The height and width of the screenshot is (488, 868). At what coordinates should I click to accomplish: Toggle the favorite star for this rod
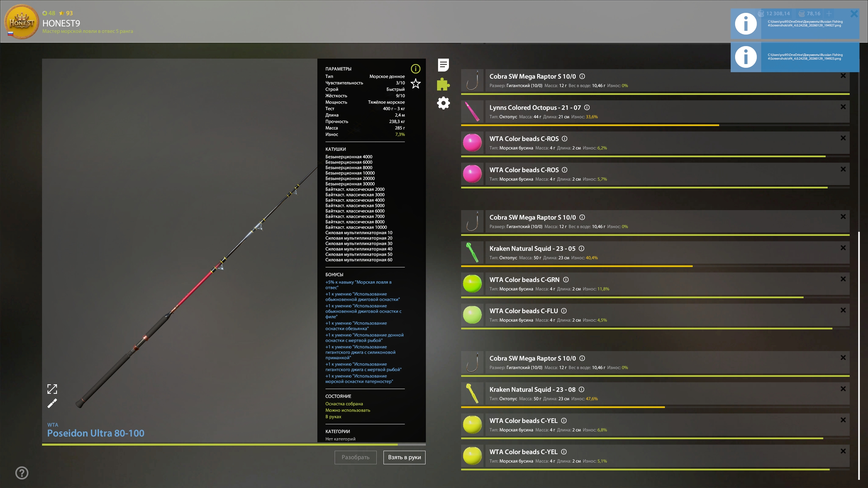[415, 83]
